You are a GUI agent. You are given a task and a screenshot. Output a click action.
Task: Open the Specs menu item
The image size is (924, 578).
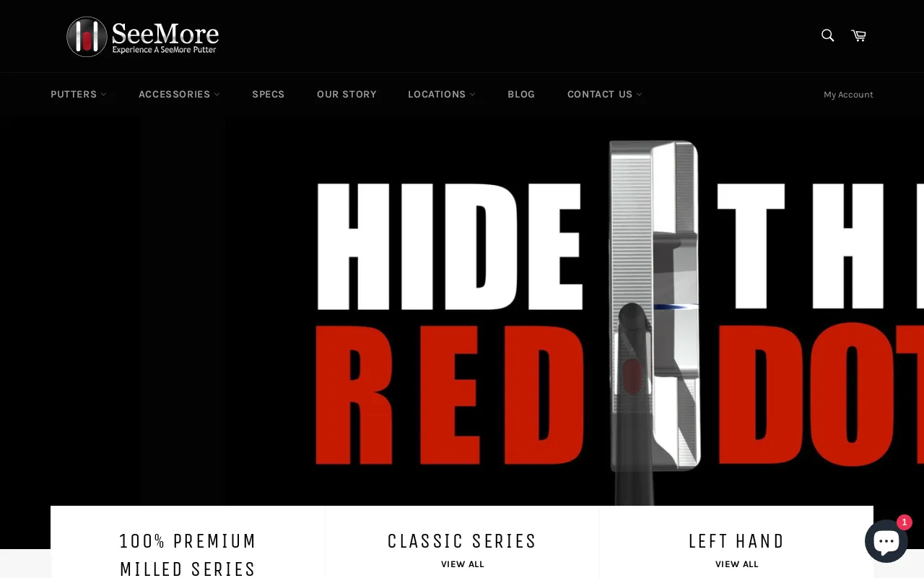(269, 95)
